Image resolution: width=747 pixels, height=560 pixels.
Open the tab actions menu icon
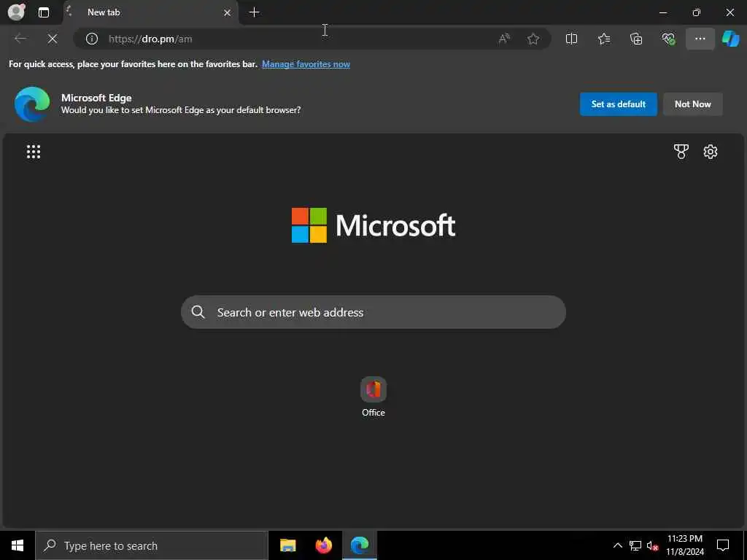pyautogui.click(x=44, y=12)
